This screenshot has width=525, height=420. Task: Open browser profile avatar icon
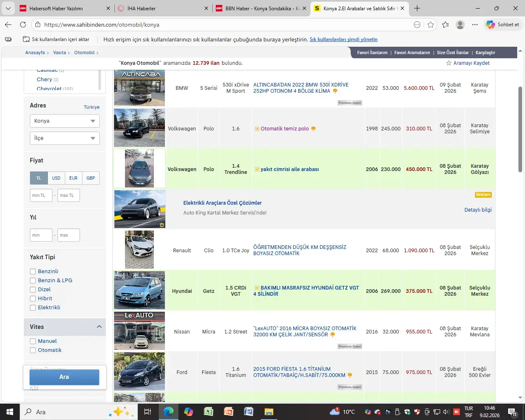click(x=460, y=25)
